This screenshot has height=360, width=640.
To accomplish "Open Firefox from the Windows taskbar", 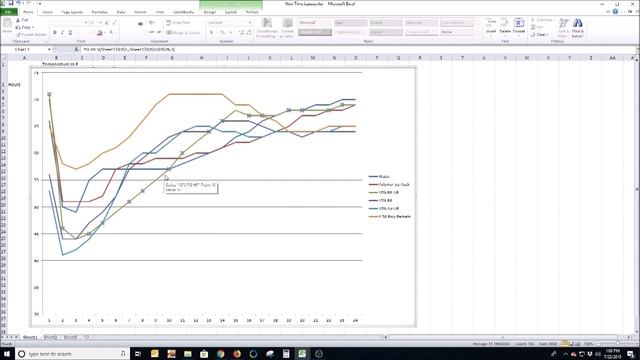I will point(237,353).
